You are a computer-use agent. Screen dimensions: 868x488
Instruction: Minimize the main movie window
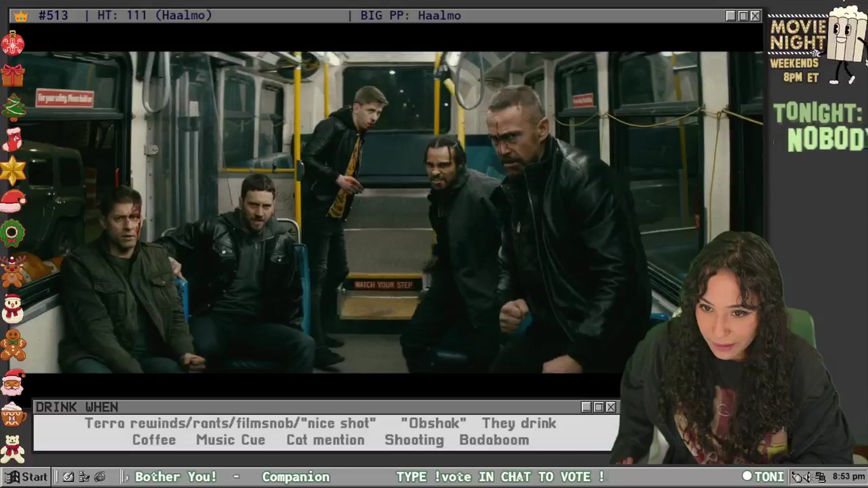pos(731,16)
